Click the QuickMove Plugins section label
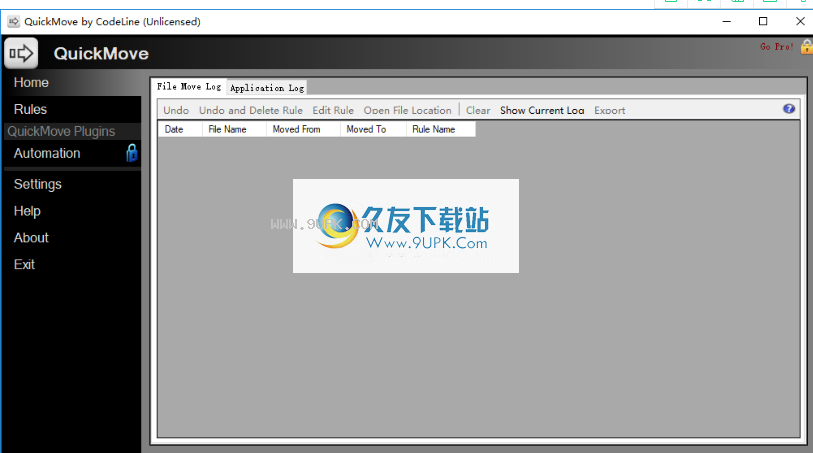 (61, 131)
